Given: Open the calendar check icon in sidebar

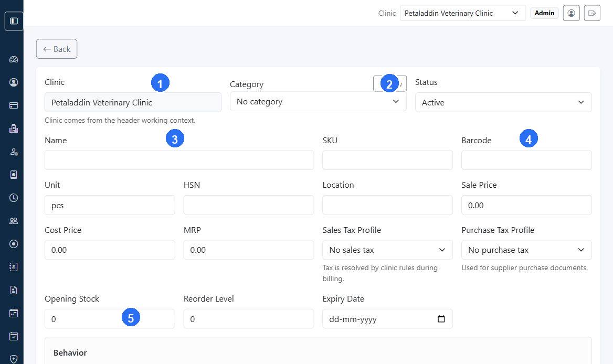Looking at the screenshot, I should click(x=14, y=336).
